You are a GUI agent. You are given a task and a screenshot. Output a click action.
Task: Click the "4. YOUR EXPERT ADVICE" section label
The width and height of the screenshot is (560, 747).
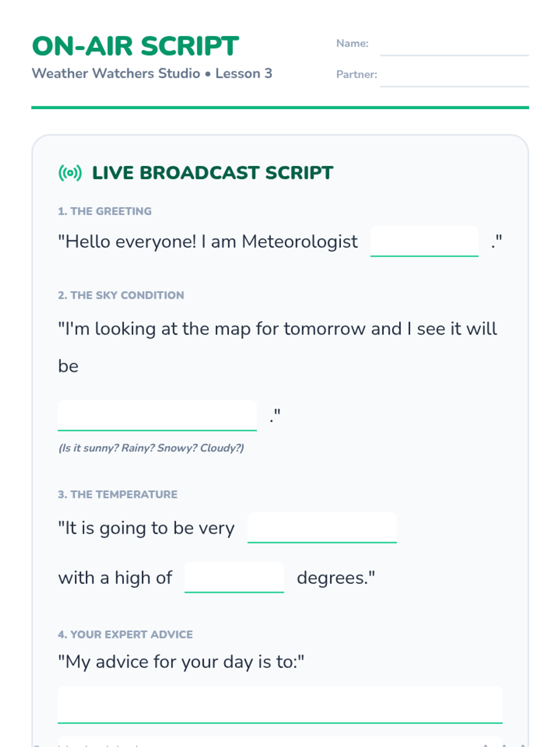125,634
